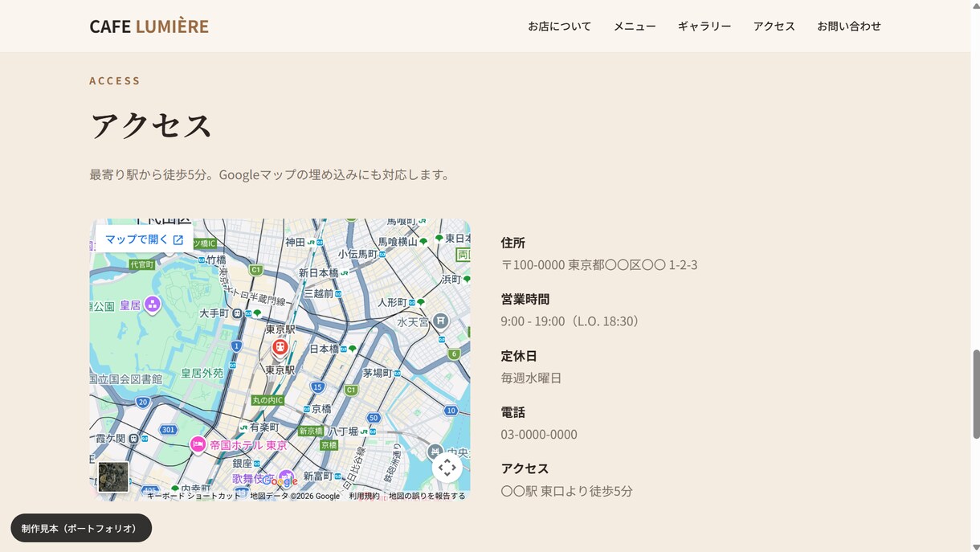Click the 地図データ ©2026 Google attribution

point(295,496)
